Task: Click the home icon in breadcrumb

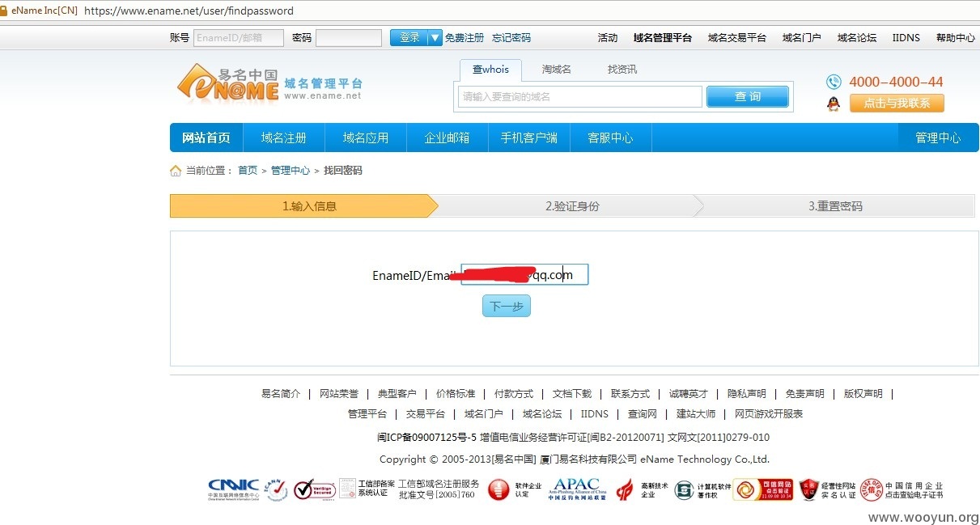Action: tap(176, 171)
